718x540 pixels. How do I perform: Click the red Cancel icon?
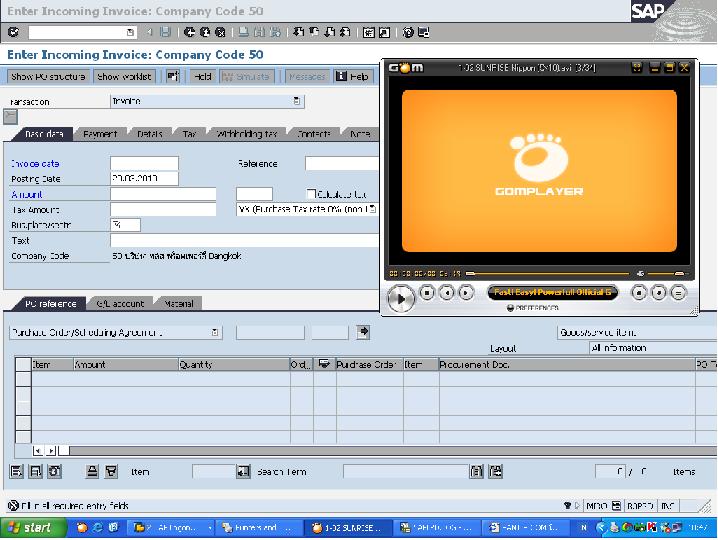pos(220,32)
